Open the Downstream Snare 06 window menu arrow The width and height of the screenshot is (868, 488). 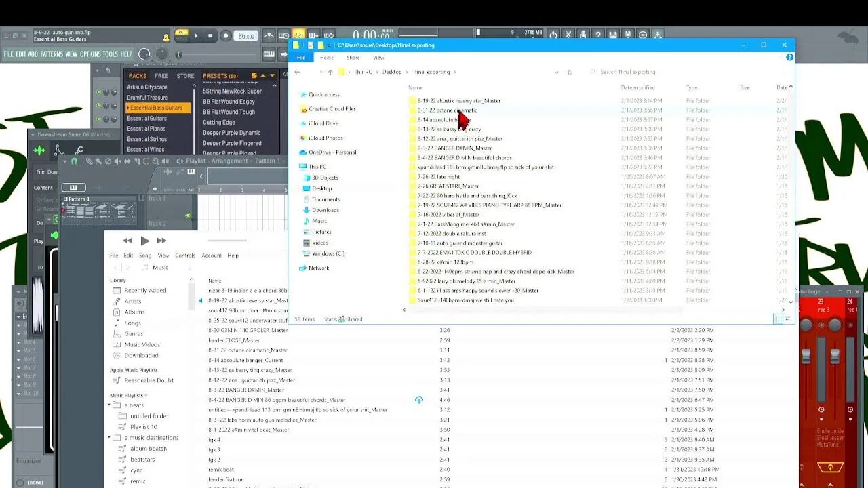(x=32, y=134)
